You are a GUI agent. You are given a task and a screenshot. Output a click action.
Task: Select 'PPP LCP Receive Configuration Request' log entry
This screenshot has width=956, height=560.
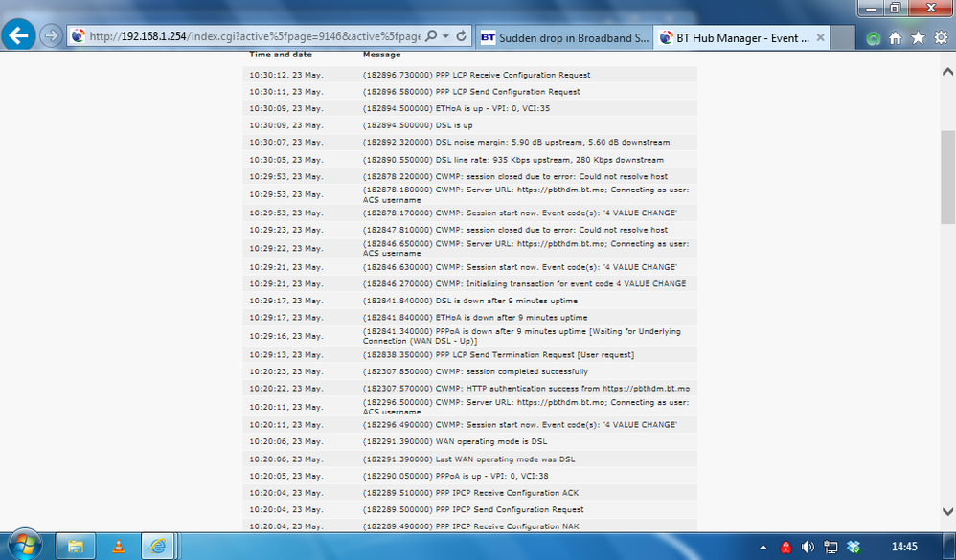pyautogui.click(x=469, y=75)
